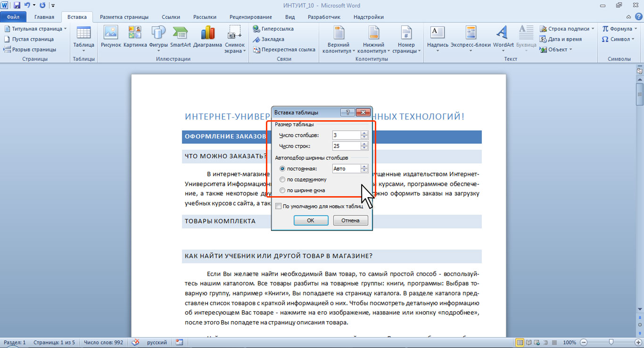Click the Число слов: 992 word count
The image size is (644, 348).
pos(103,342)
